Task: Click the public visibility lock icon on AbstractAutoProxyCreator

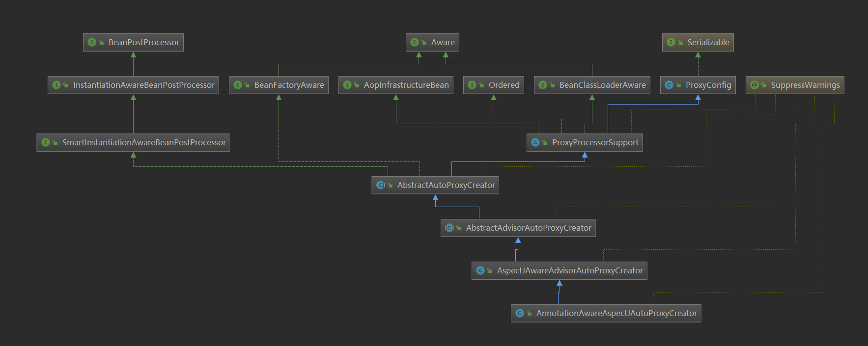Action: click(390, 186)
